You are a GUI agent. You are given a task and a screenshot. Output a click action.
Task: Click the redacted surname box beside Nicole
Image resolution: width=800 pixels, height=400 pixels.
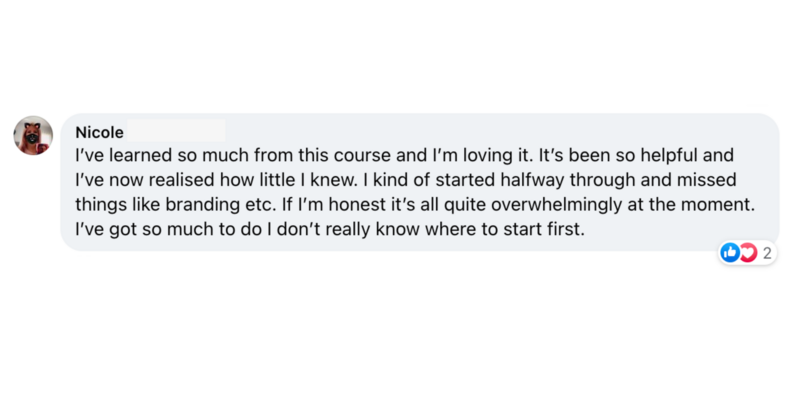point(177,131)
